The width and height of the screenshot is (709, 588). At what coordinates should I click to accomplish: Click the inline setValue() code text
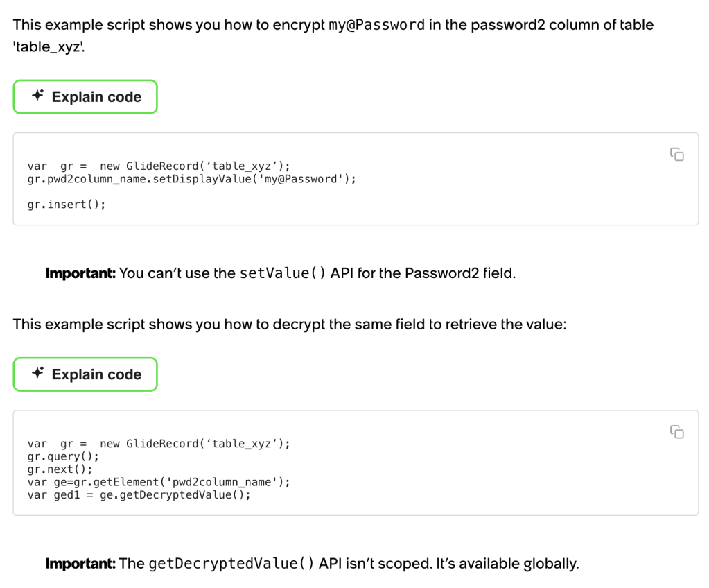click(x=282, y=273)
